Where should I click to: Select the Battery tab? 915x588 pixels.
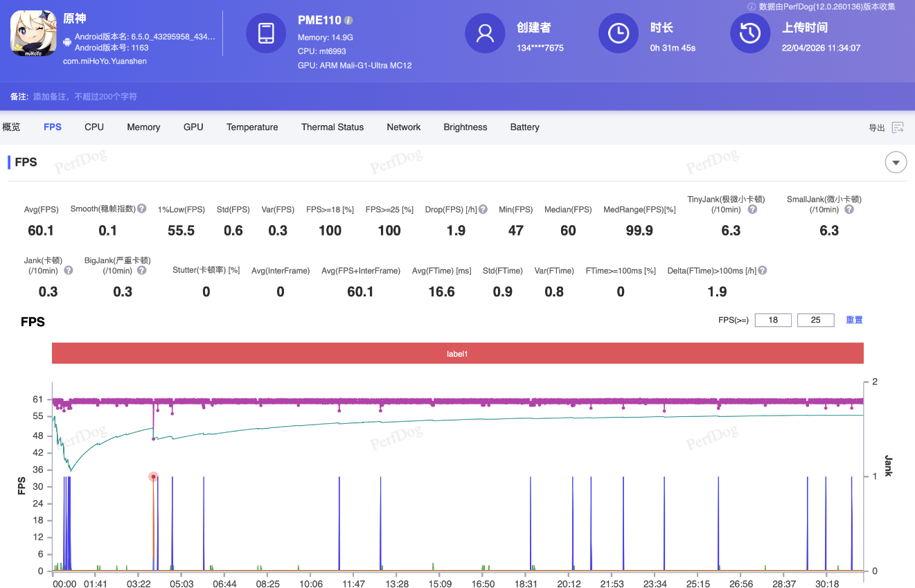[524, 127]
